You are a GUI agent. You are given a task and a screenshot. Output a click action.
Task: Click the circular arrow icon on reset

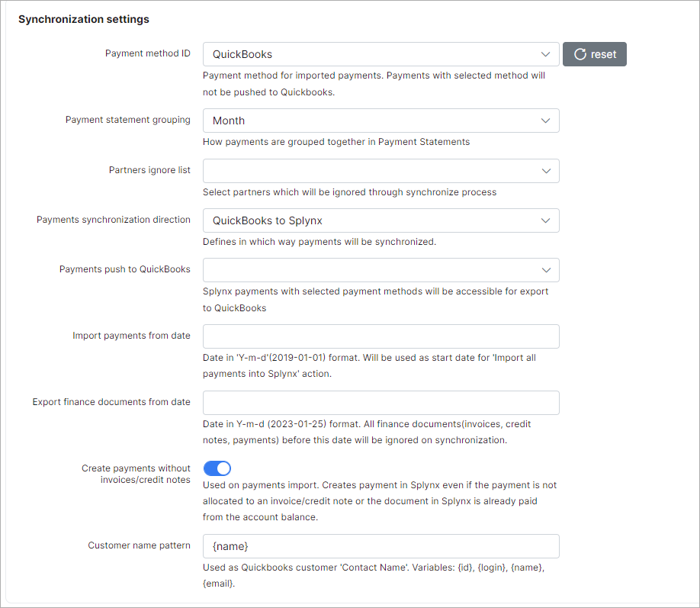pos(580,54)
